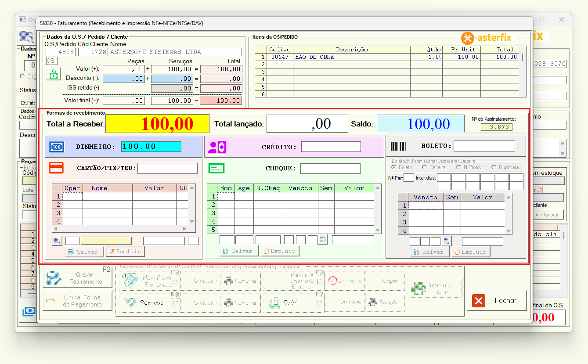Click Salvar in the card section

click(x=85, y=252)
